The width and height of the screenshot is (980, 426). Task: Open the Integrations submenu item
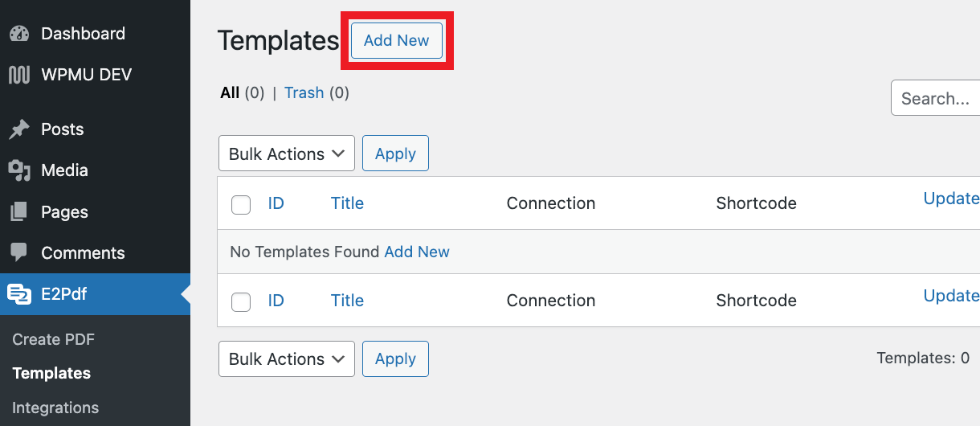tap(55, 408)
